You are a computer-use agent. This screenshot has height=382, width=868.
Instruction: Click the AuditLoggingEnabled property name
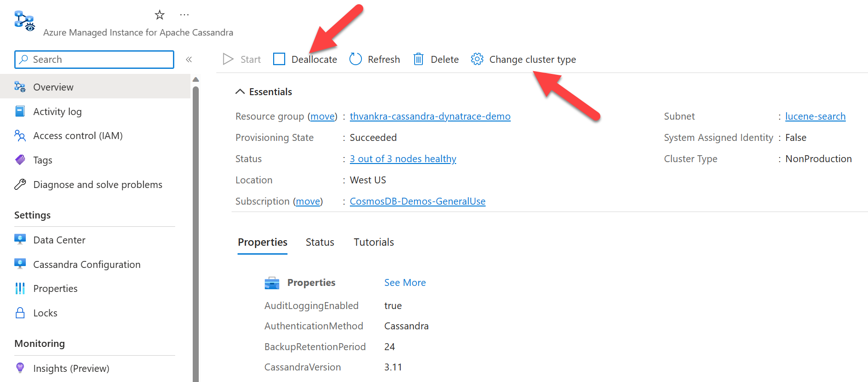tap(312, 305)
